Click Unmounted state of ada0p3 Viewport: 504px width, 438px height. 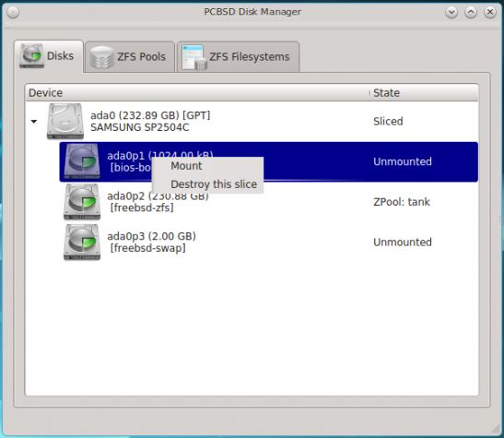[x=403, y=242]
